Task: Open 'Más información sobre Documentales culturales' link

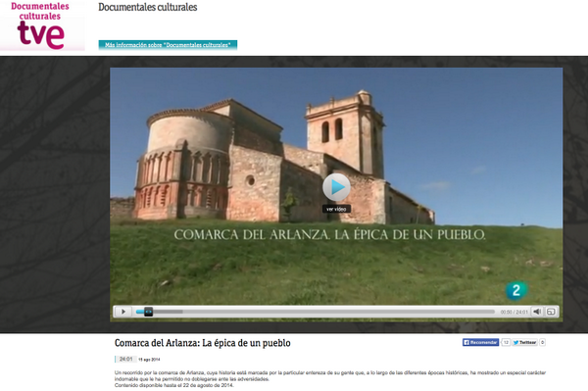Action: 168,45
